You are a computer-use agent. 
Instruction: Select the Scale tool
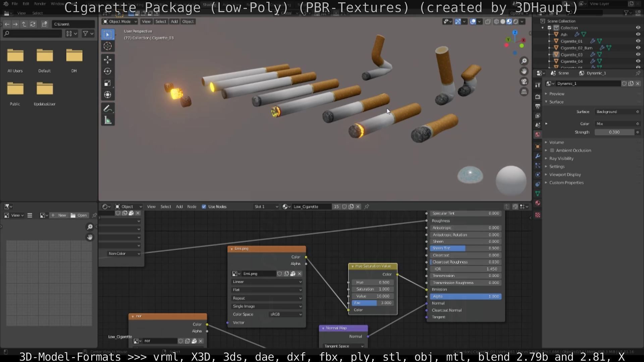tap(108, 83)
